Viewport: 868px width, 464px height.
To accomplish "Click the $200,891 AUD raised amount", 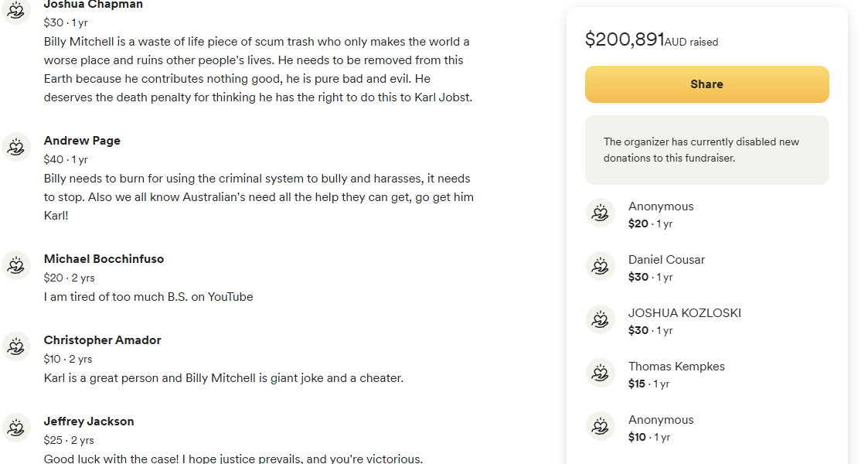I will tap(625, 39).
